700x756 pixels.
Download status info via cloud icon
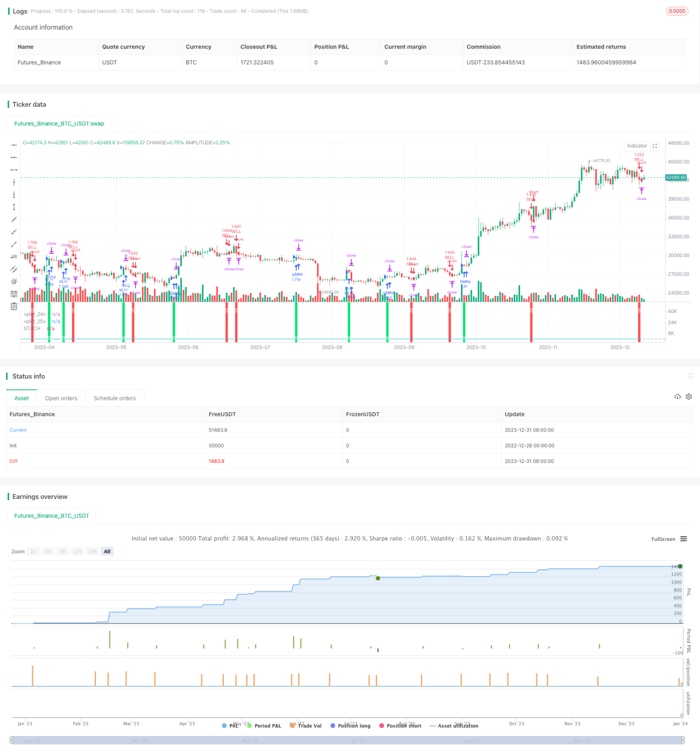tap(677, 397)
